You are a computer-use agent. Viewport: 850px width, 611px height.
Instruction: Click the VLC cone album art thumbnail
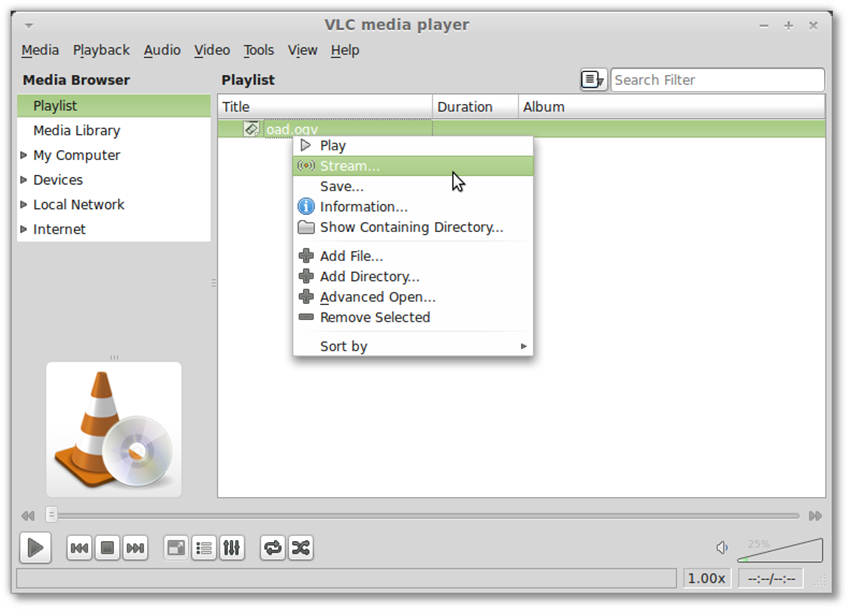[x=114, y=429]
